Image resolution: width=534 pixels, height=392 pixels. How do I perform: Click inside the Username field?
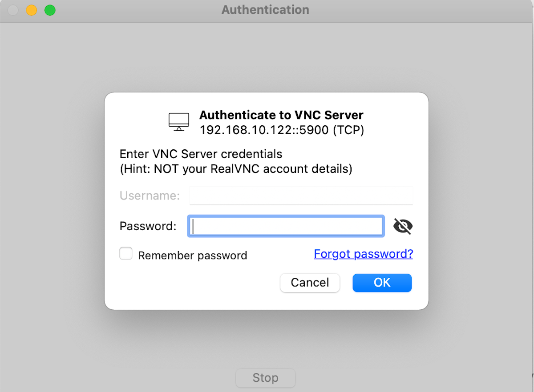(301, 195)
